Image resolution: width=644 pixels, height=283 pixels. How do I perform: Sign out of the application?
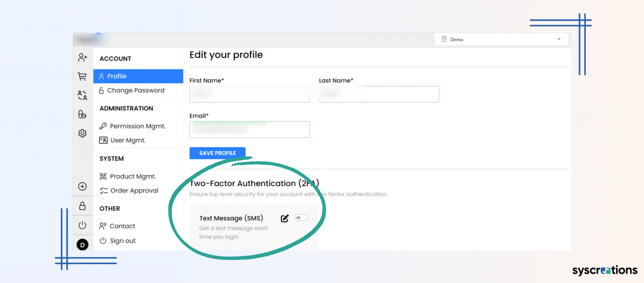click(123, 241)
